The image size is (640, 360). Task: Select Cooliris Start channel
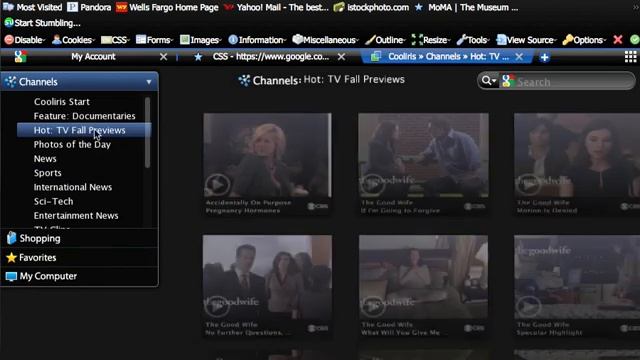62,102
